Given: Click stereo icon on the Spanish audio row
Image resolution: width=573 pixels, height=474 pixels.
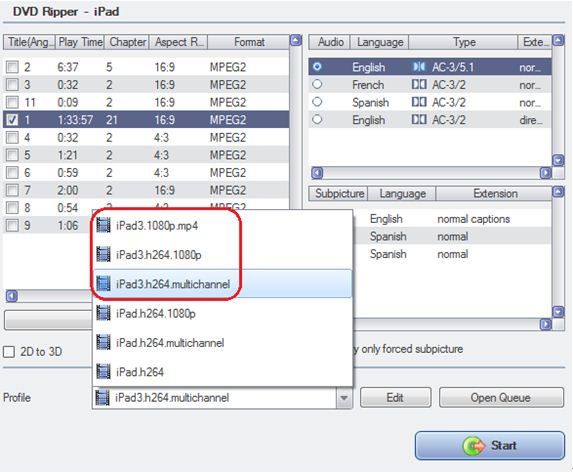Looking at the screenshot, I should pos(419,102).
